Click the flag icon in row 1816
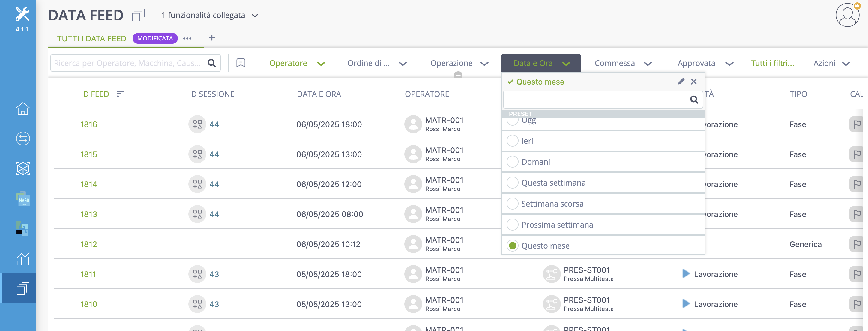868x331 pixels. pyautogui.click(x=857, y=124)
